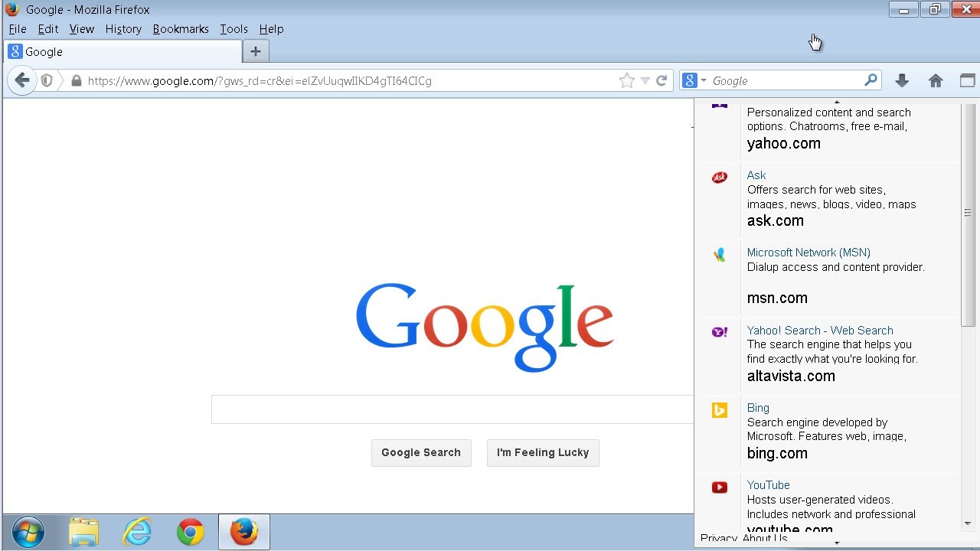980x551 pixels.
Task: Click the shield identity icon in address bar
Action: tap(47, 80)
